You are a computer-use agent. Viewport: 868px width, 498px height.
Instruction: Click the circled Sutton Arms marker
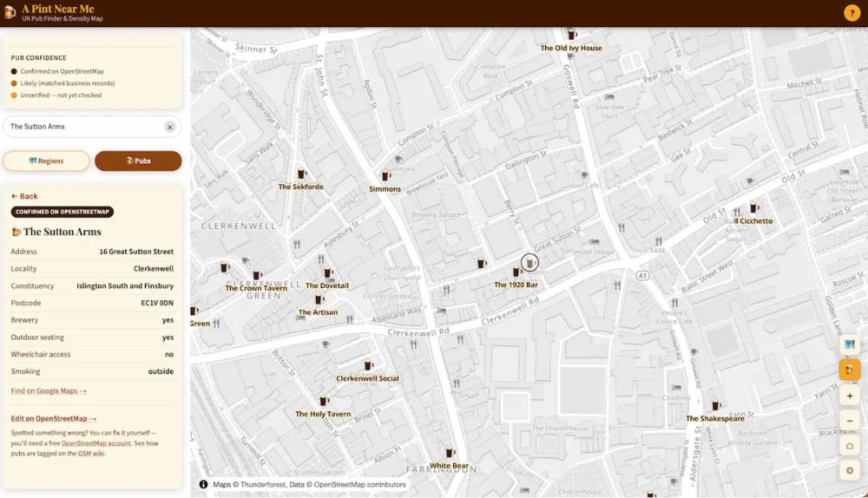coord(529,263)
